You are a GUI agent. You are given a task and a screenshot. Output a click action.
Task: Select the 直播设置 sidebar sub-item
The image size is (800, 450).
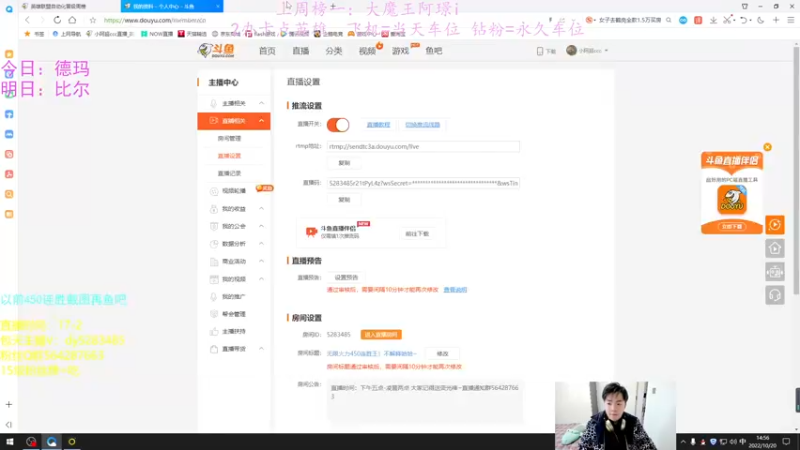tap(229, 156)
